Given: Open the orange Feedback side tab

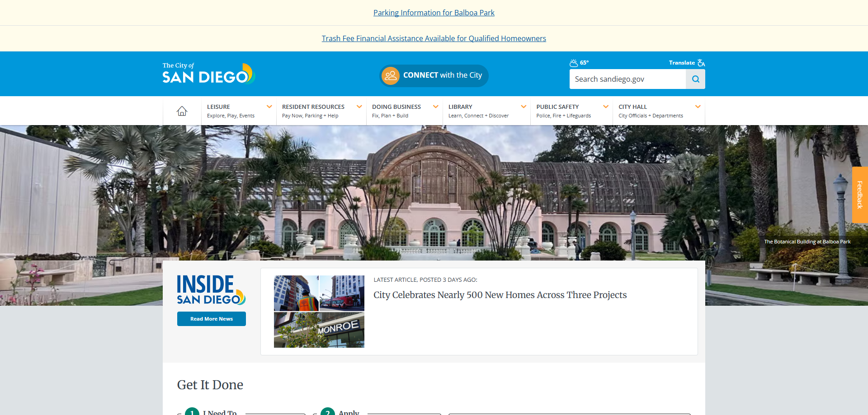Looking at the screenshot, I should pos(860,195).
